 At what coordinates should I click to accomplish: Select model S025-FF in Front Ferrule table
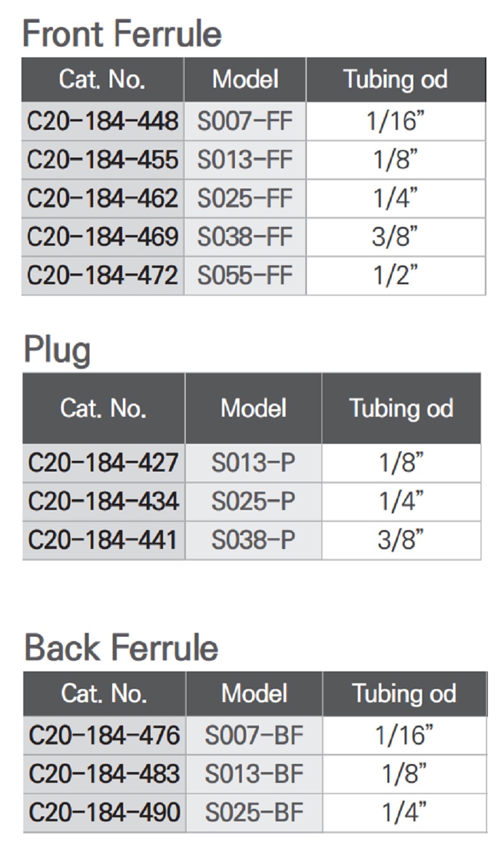[245, 199]
